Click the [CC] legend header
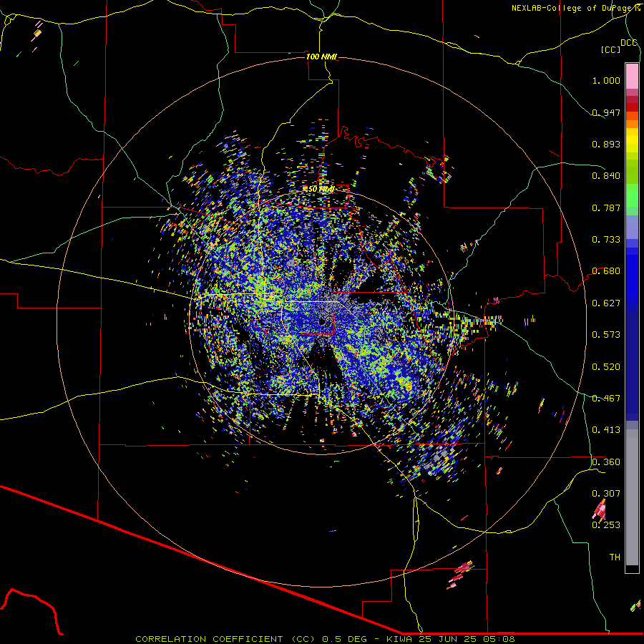The width and height of the screenshot is (644, 644). point(610,49)
